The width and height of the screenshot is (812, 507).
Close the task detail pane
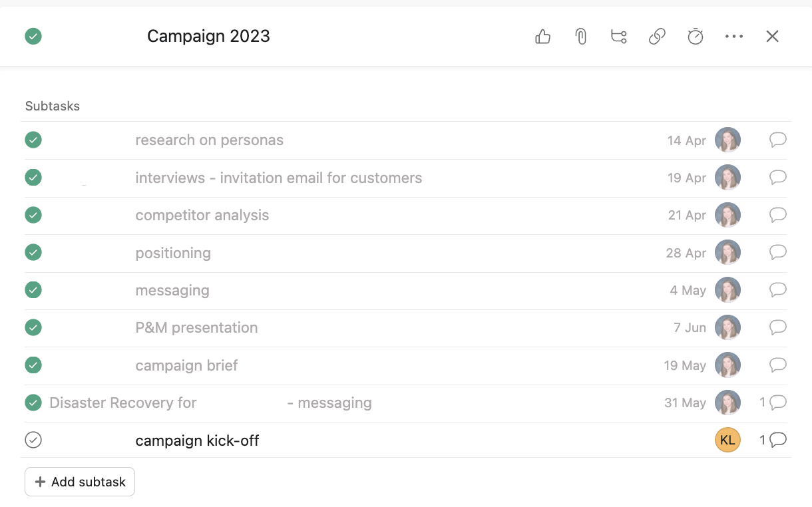tap(772, 36)
